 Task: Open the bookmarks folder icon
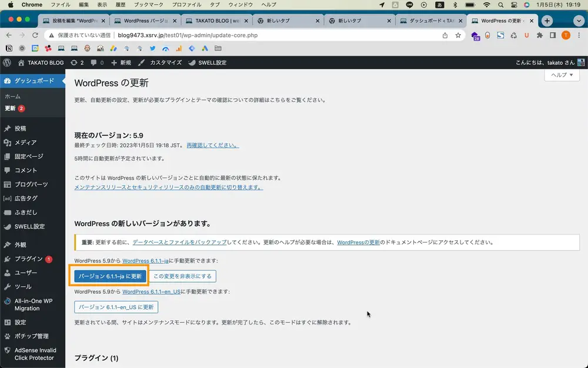click(x=218, y=48)
